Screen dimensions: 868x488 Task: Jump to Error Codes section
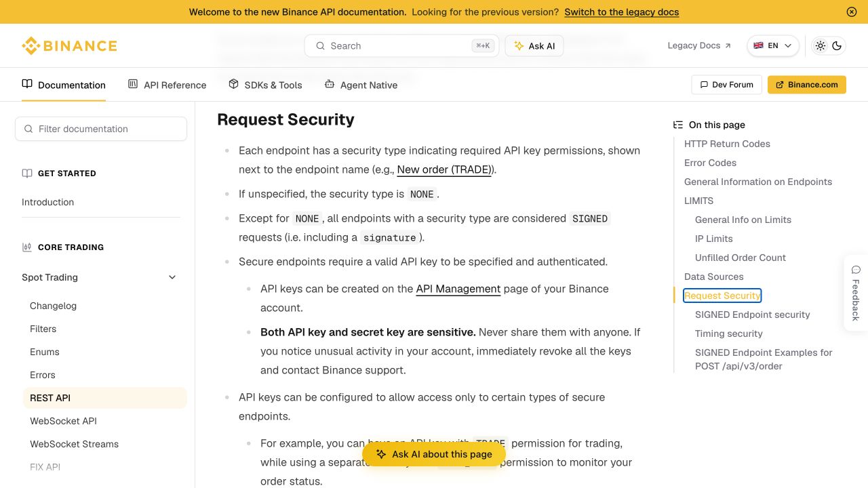coord(710,163)
